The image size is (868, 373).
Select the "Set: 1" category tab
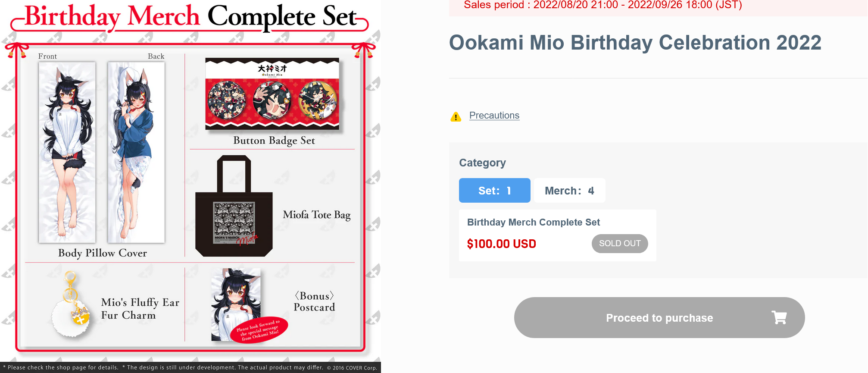pos(494,191)
